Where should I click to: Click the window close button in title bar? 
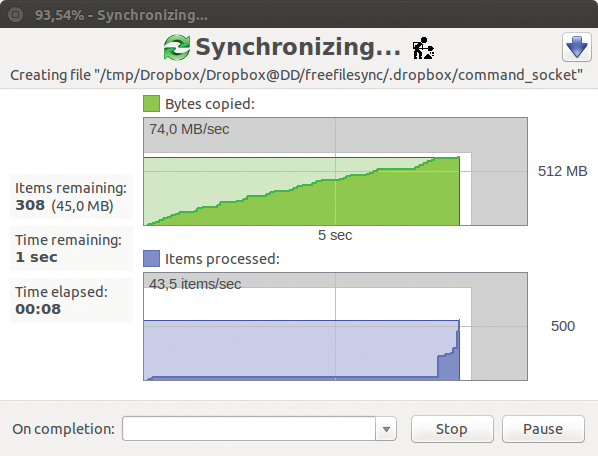click(16, 15)
